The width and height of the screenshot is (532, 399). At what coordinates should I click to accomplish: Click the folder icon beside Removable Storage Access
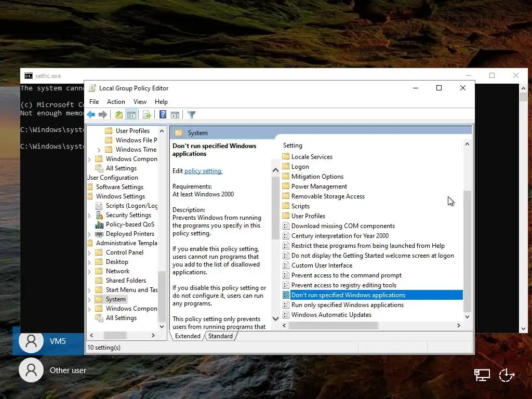[286, 196]
